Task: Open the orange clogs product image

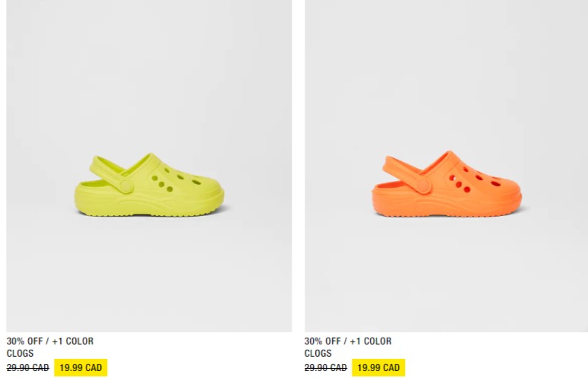Action: tap(446, 166)
